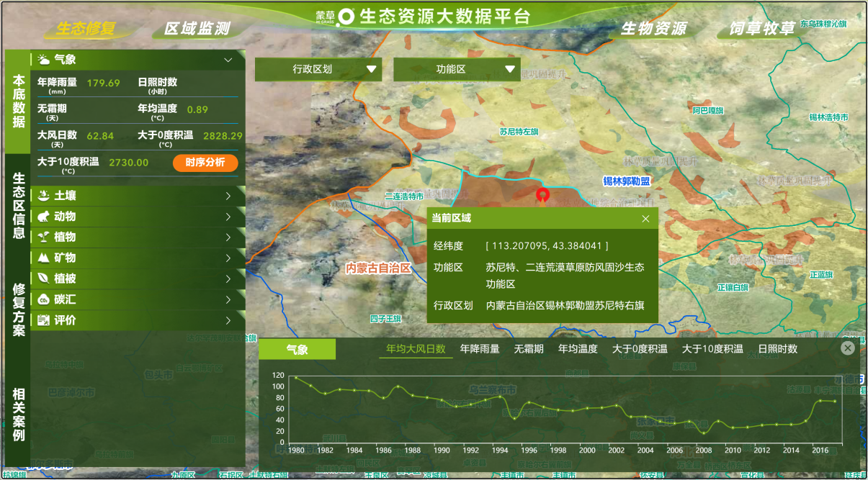
Task: Open the 行政区划 dropdown
Action: coord(318,70)
